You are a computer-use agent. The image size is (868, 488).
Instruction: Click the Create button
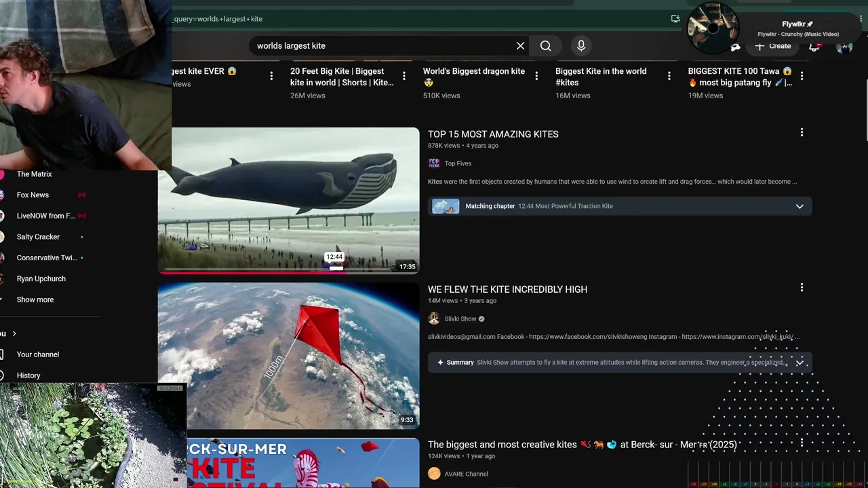[773, 46]
